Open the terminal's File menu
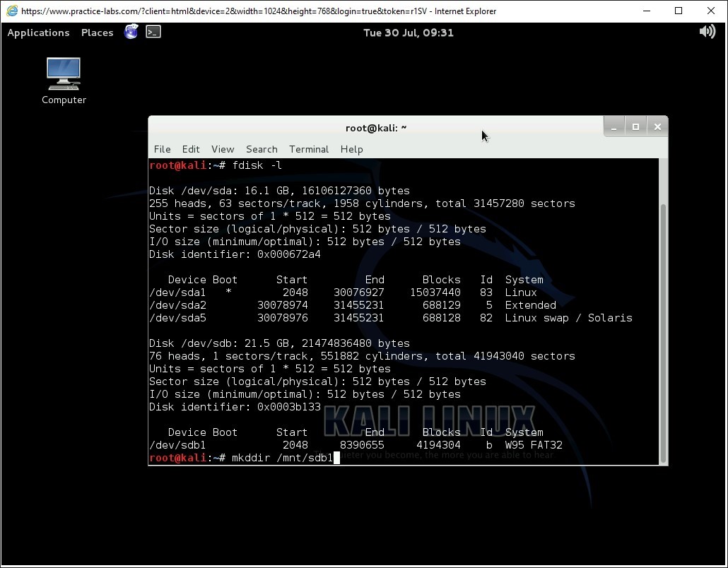The width and height of the screenshot is (728, 568). 162,149
